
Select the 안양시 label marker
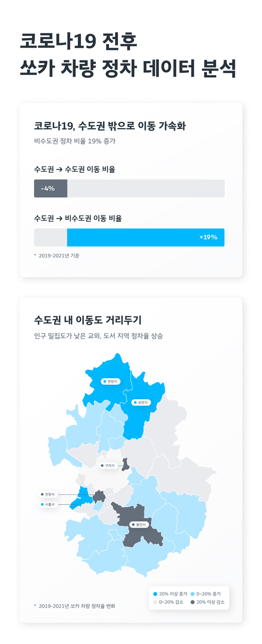[49, 494]
